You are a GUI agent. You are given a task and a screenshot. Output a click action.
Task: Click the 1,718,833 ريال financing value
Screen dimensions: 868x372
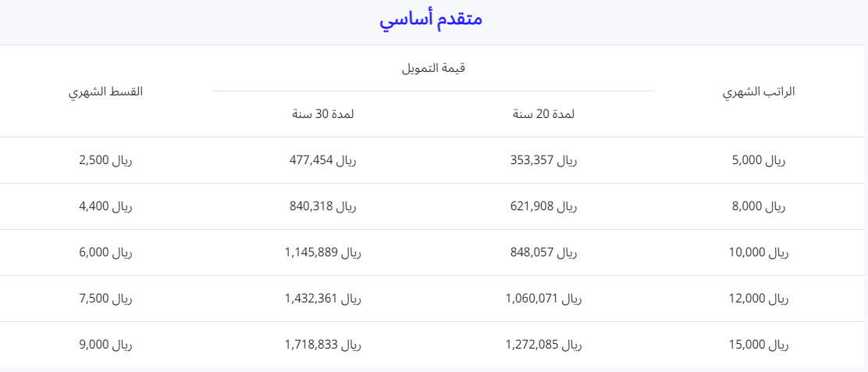(323, 345)
